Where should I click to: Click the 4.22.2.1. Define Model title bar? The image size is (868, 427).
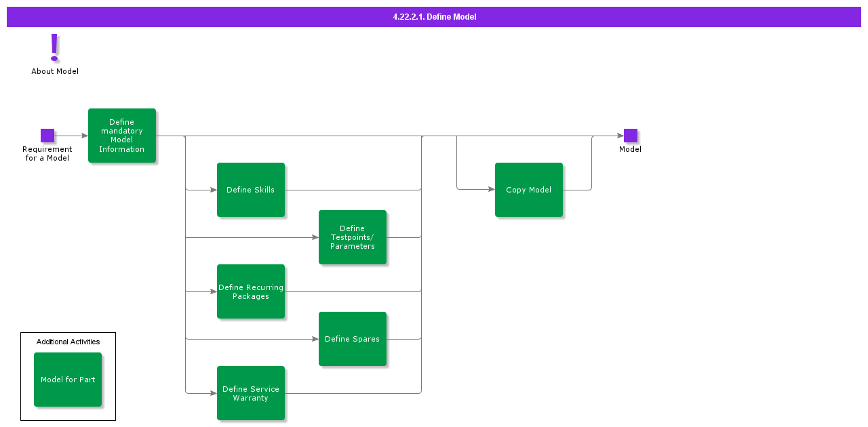[x=434, y=16]
